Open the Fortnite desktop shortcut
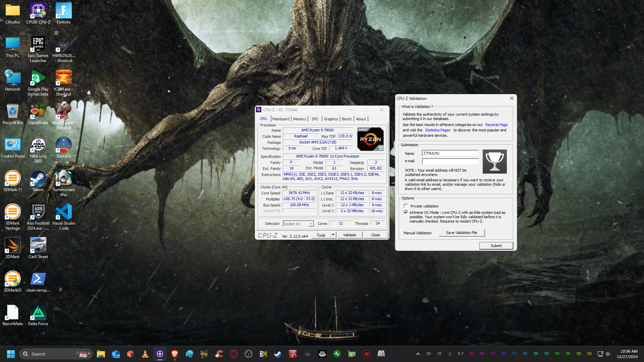 coord(63,14)
